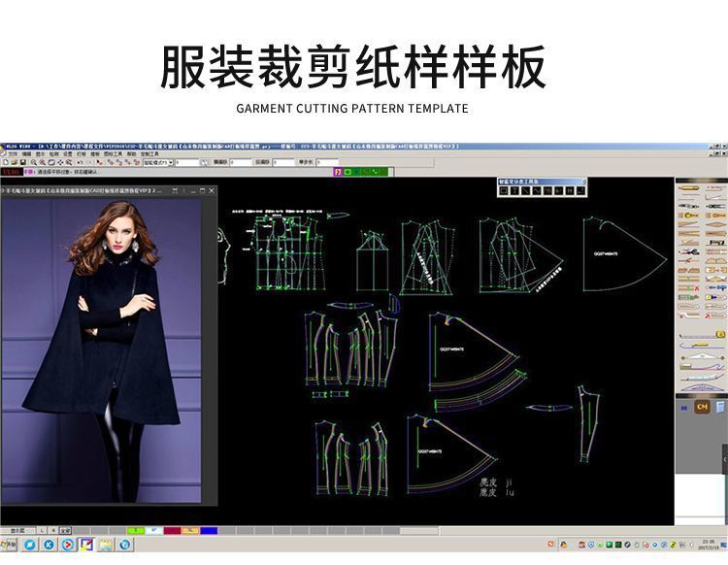
Task: Maximize the model photo reference window
Action: coord(202,190)
